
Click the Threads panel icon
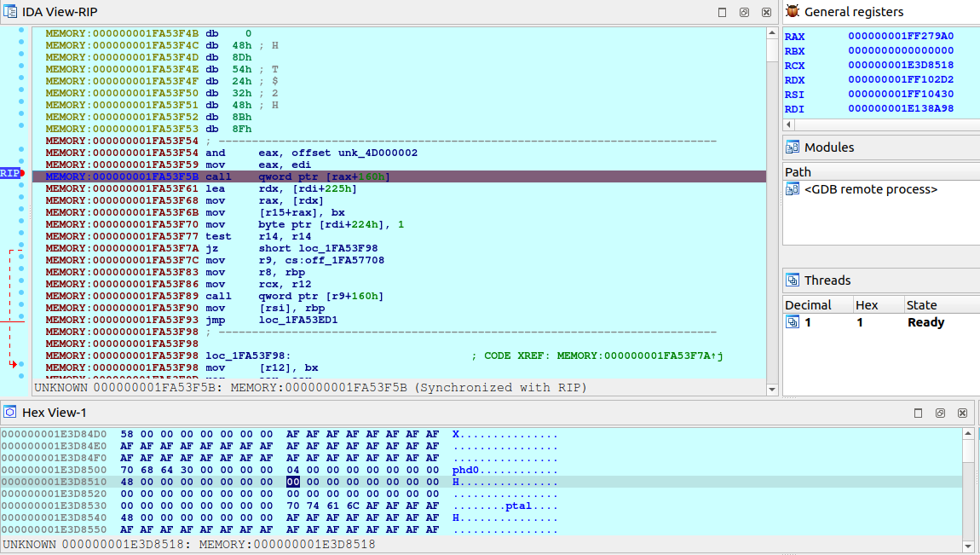tap(793, 280)
